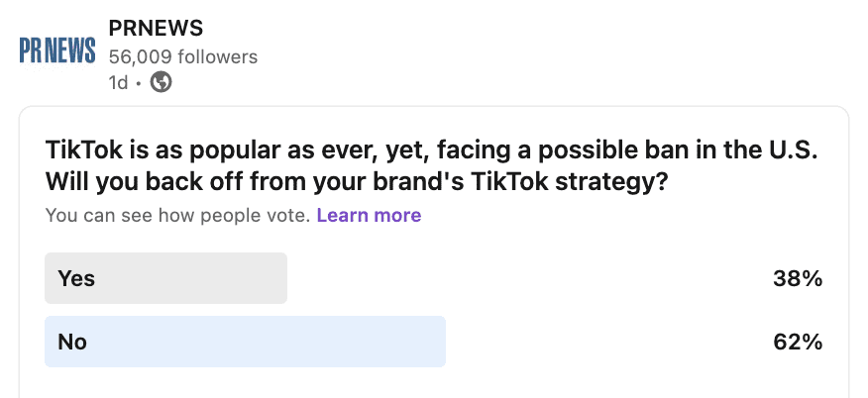This screenshot has height=398, width=868.
Task: Open the Learn more link
Action: click(369, 215)
